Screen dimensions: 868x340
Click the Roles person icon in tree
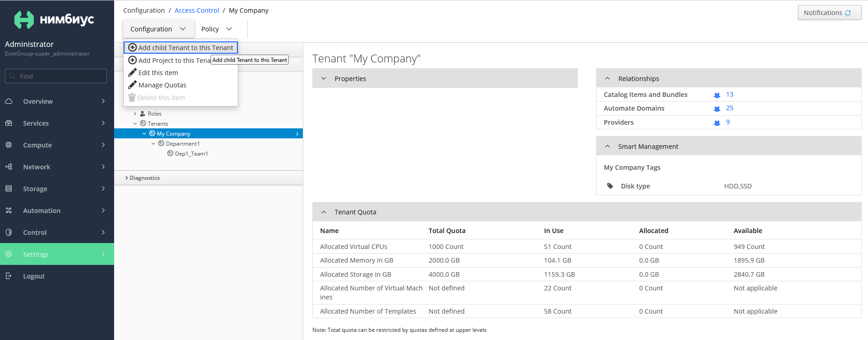[x=142, y=113]
